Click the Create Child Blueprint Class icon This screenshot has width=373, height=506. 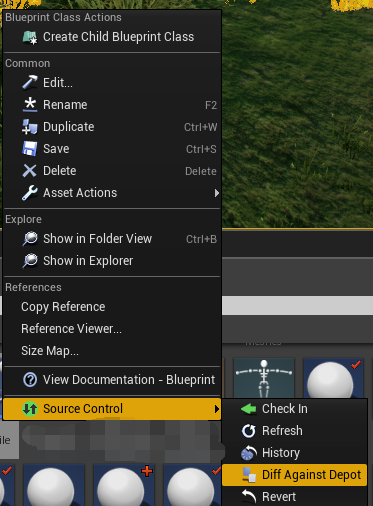pos(30,37)
